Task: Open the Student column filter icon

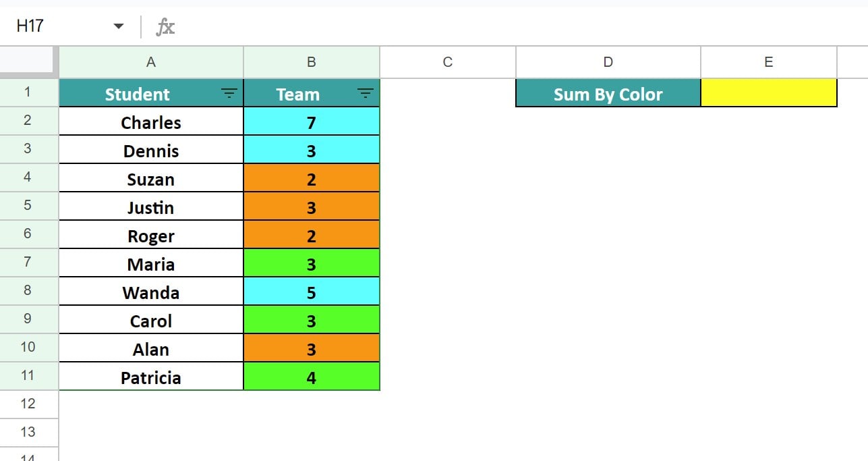Action: coord(229,94)
